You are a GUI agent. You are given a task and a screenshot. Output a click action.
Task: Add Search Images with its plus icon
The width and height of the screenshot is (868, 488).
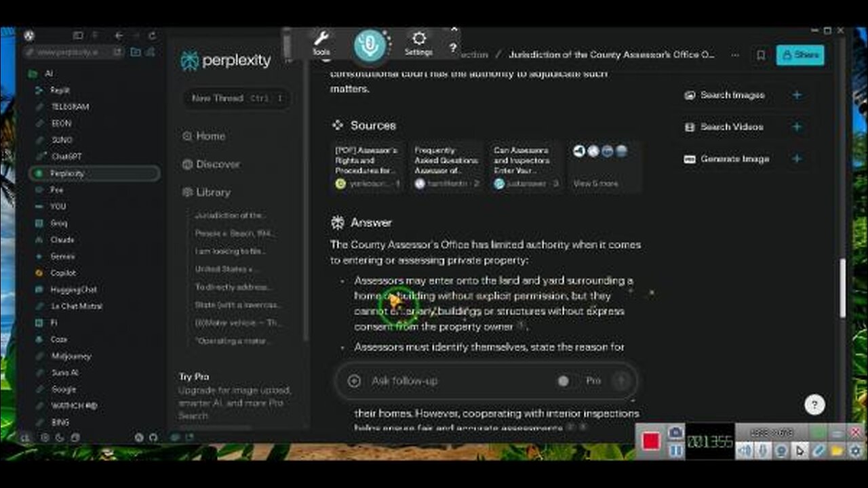click(797, 95)
